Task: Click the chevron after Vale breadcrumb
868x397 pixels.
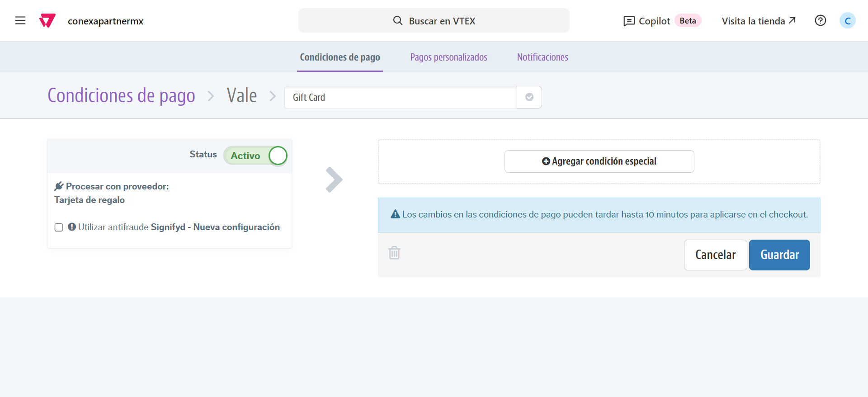Action: [272, 96]
